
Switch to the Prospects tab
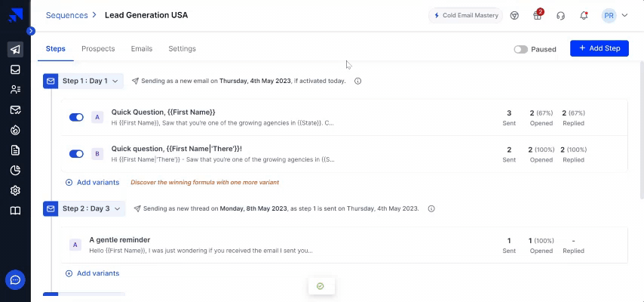tap(98, 49)
